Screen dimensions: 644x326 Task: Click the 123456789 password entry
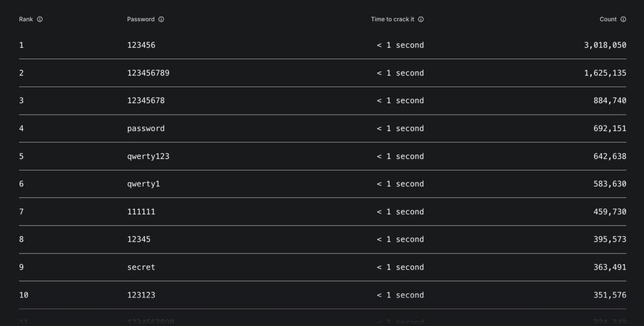click(x=148, y=73)
